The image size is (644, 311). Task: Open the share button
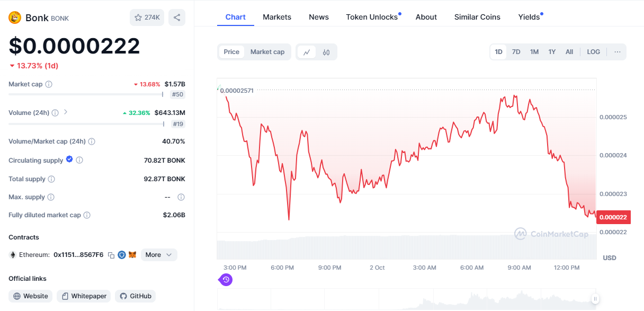coord(177,17)
